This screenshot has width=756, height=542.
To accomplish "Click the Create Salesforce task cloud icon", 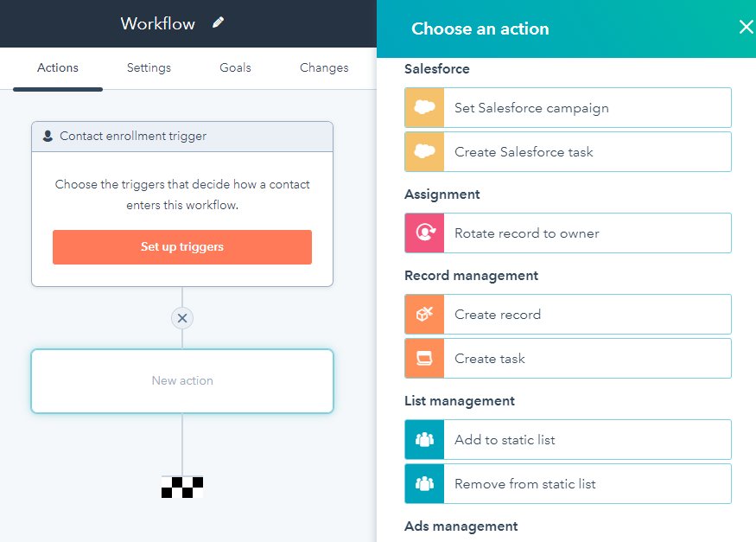I will coord(424,152).
